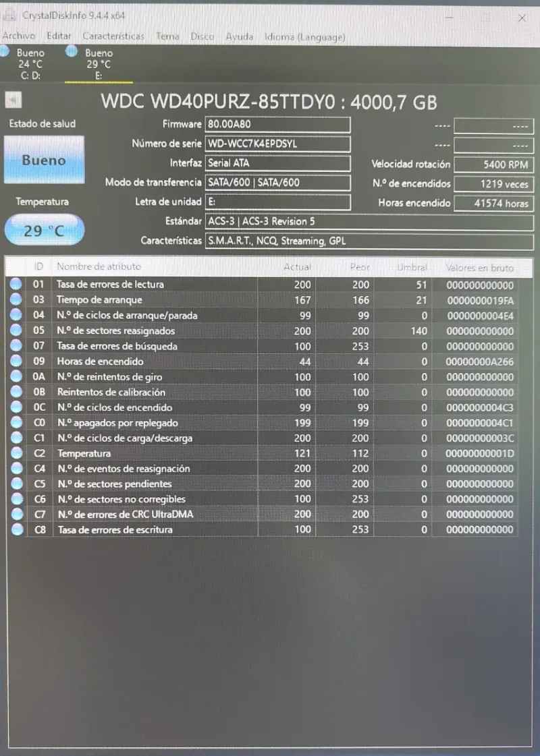
Task: Click status icon for ciclos de arranque/parada
Action: coord(16,315)
